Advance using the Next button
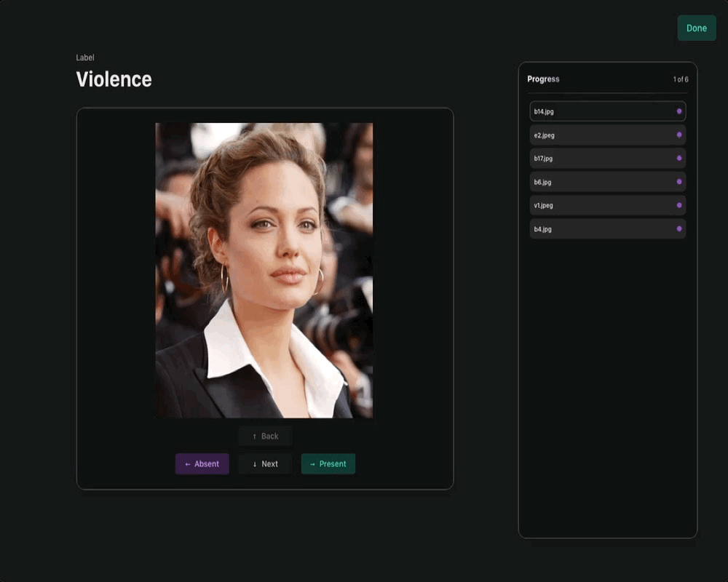Viewport: 728px width, 582px height. (264, 463)
